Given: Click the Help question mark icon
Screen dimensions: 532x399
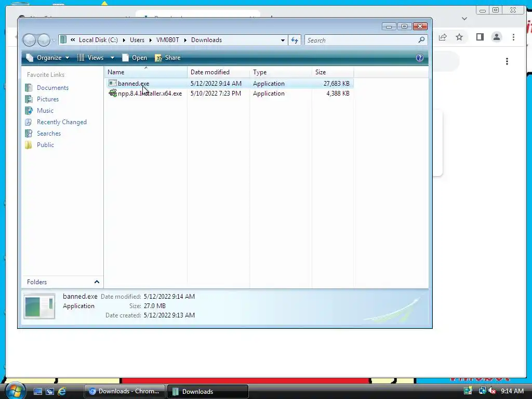Looking at the screenshot, I should pyautogui.click(x=420, y=58).
